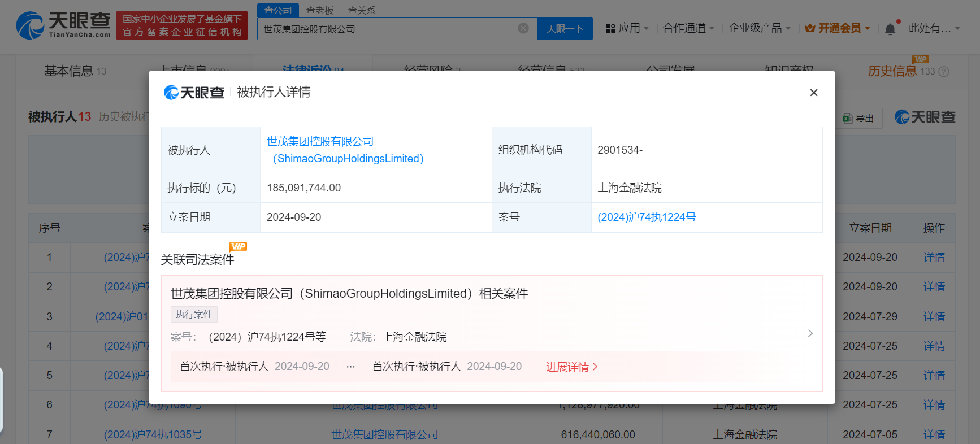The height and width of the screenshot is (444, 980).
Task: Open the notification bell
Action: tap(890, 29)
